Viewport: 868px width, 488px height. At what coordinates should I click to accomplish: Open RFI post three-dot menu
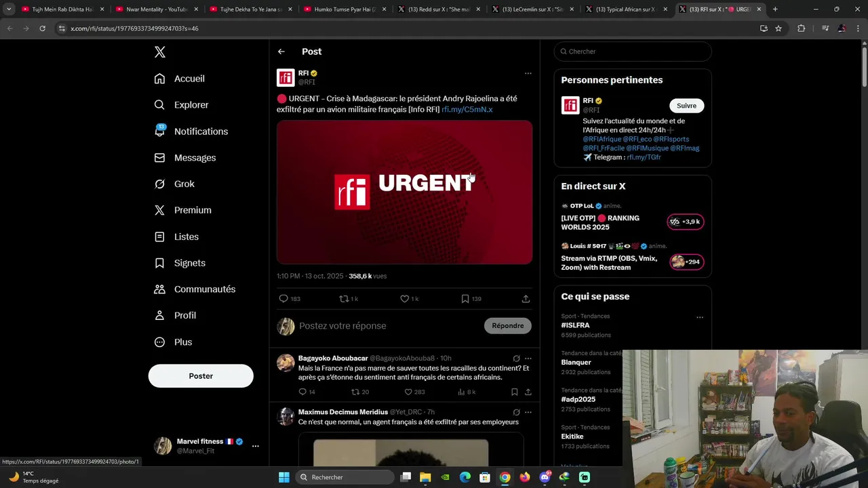528,73
